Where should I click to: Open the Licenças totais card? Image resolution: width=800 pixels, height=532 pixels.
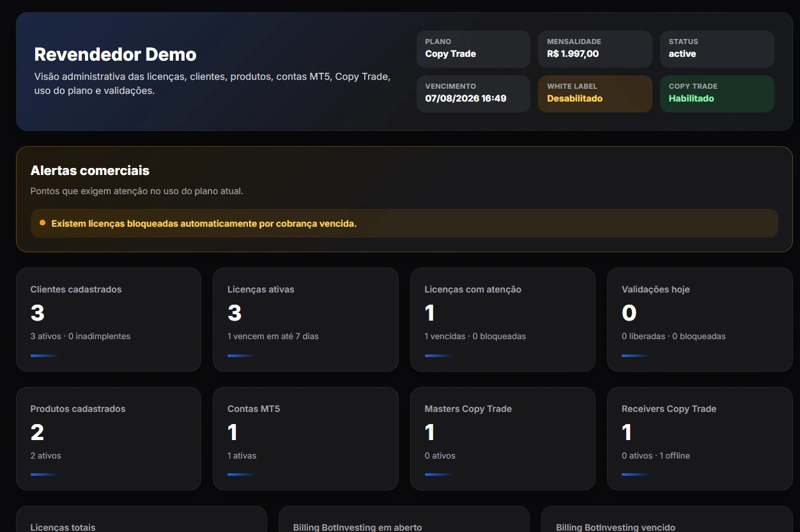[141, 519]
